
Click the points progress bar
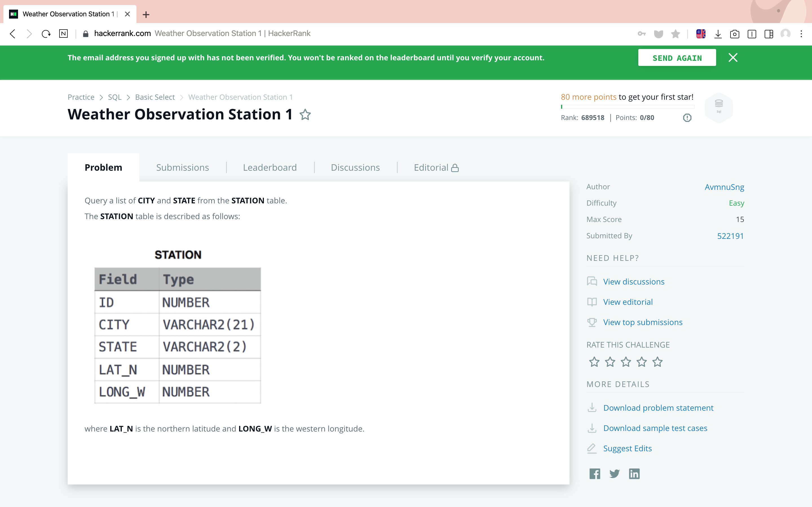(x=627, y=107)
